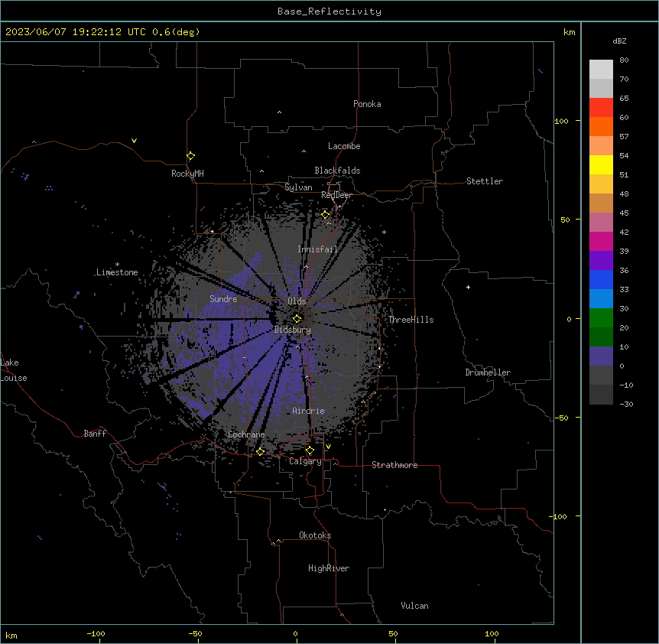Select the Strathmore label
Viewport: 659px width, 644px height.
click(394, 465)
